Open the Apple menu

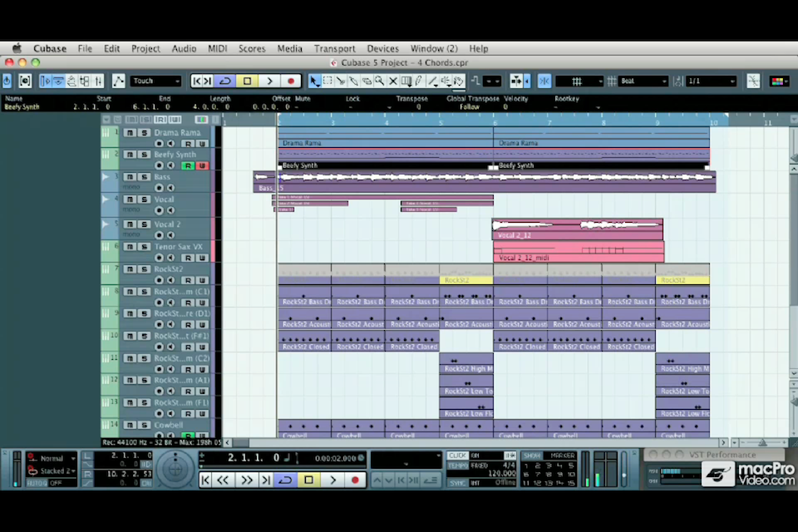(x=17, y=48)
